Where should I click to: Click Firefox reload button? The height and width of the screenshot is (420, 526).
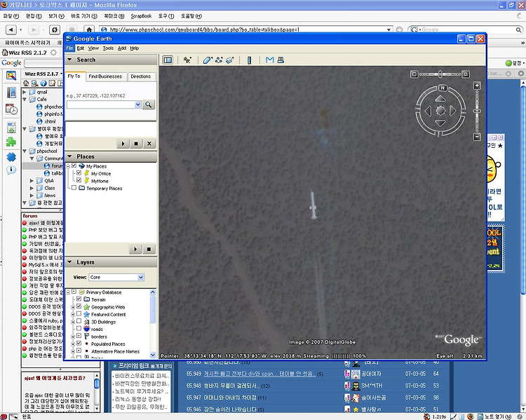54,30
